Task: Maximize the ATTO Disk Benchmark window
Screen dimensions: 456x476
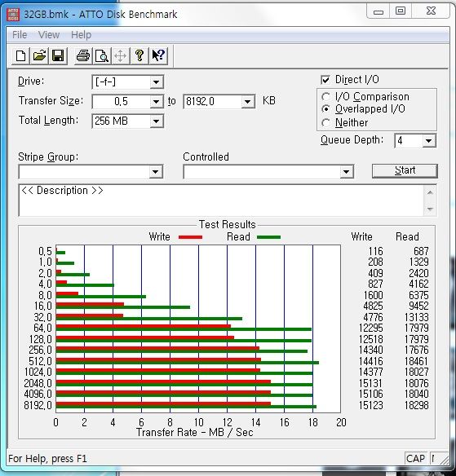Action: click(x=401, y=11)
